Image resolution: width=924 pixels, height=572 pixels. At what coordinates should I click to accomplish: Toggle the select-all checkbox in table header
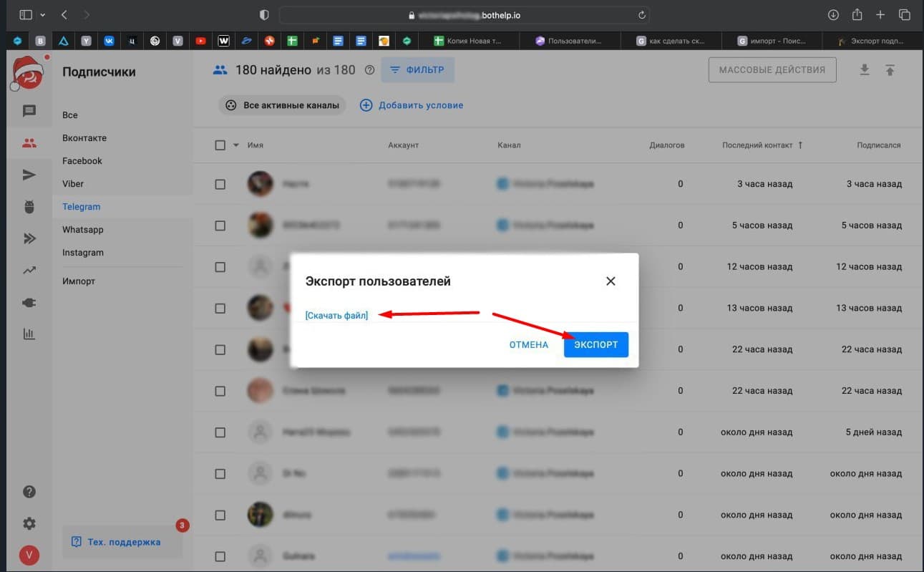[220, 145]
